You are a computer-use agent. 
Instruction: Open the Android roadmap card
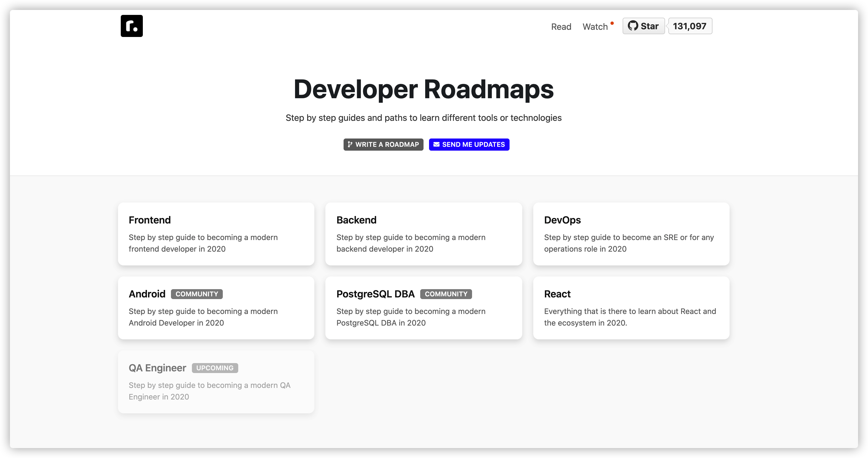point(216,308)
